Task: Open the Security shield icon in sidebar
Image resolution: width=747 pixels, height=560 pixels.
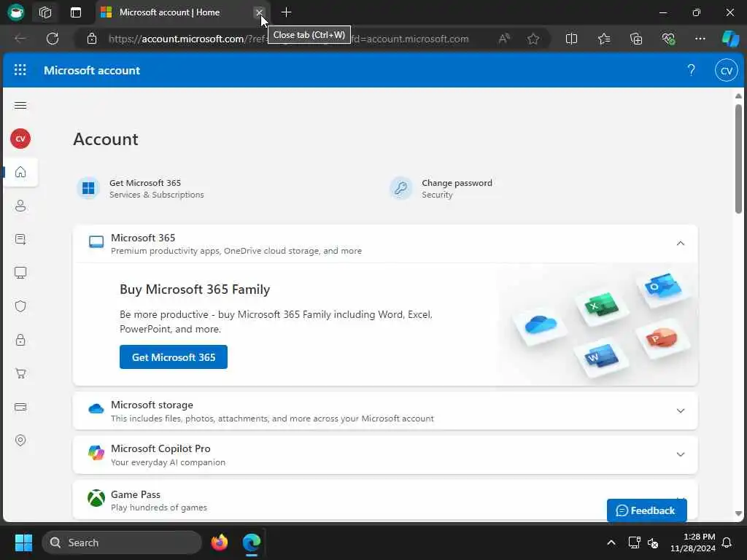Action: click(20, 306)
